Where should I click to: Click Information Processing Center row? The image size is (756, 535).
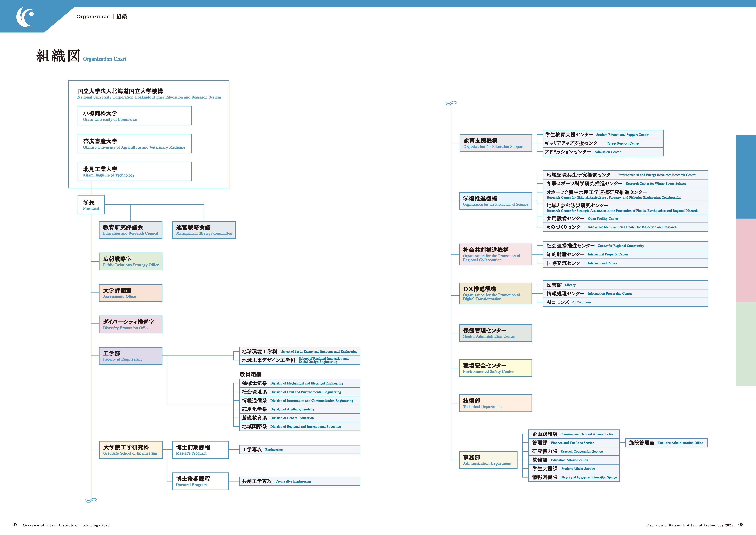point(625,294)
